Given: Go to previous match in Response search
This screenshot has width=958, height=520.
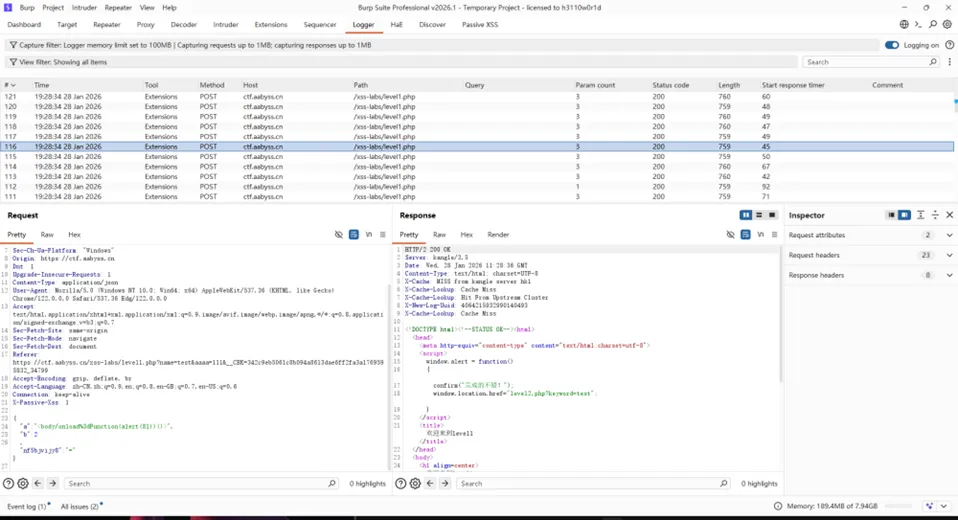Looking at the screenshot, I should coord(430,483).
